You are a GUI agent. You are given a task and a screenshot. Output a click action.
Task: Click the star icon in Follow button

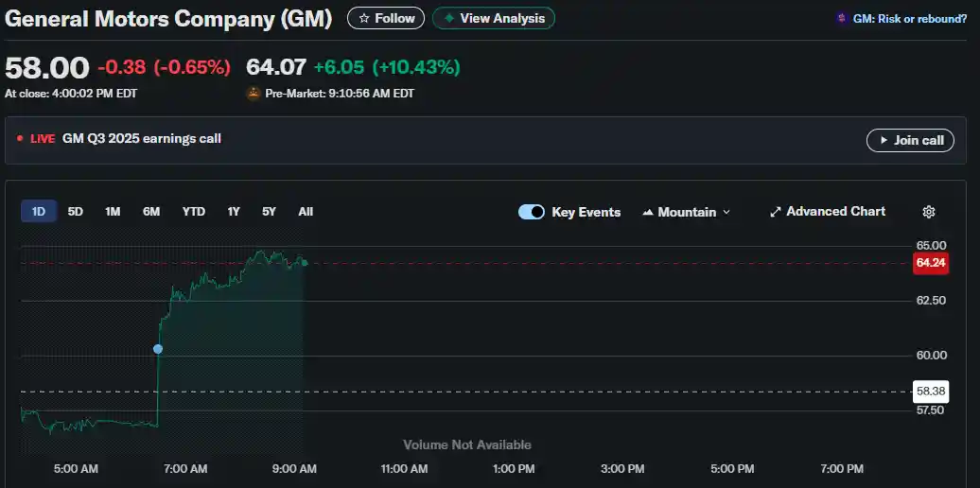tap(364, 18)
